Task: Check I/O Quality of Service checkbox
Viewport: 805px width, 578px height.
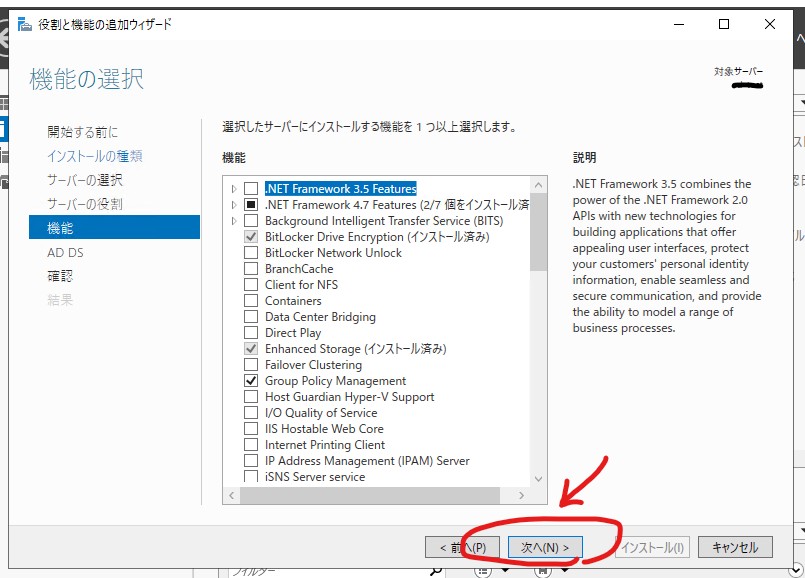Action: click(251, 412)
